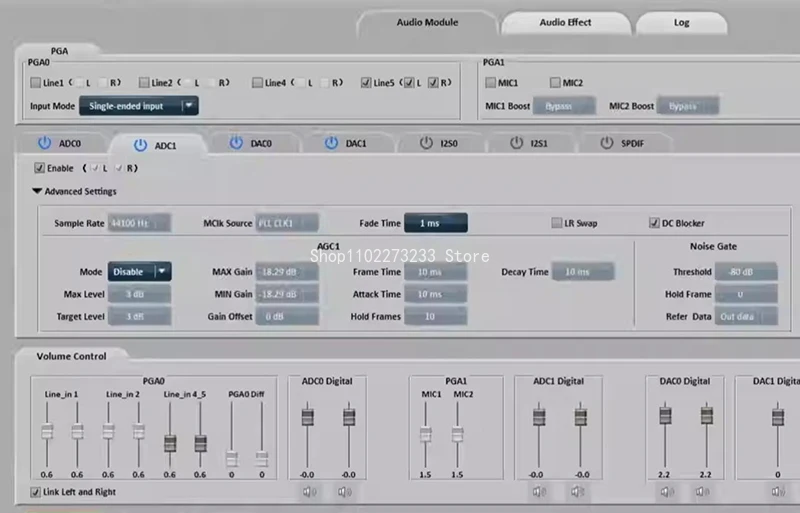
Task: Click the Noise Gate Hold Frame field
Action: 746,294
